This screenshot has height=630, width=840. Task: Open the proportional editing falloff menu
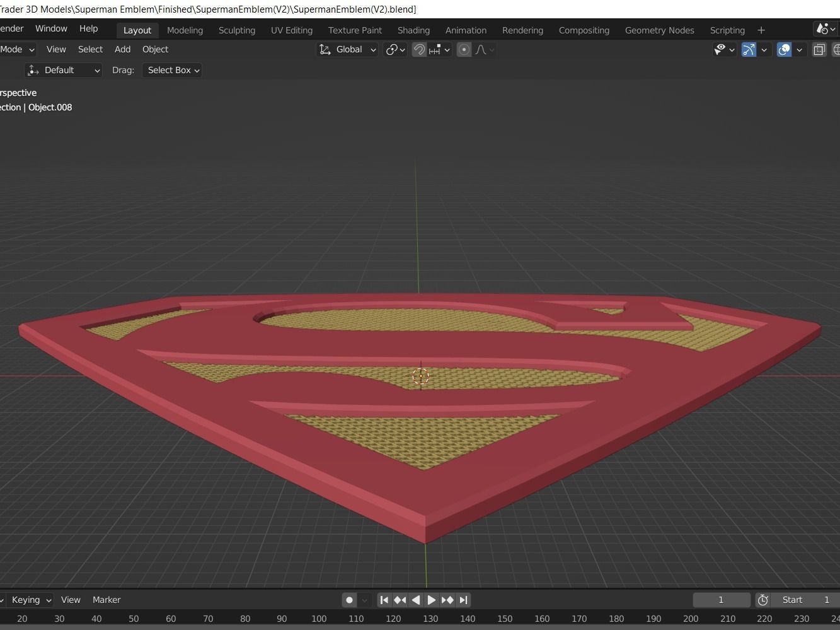point(485,49)
